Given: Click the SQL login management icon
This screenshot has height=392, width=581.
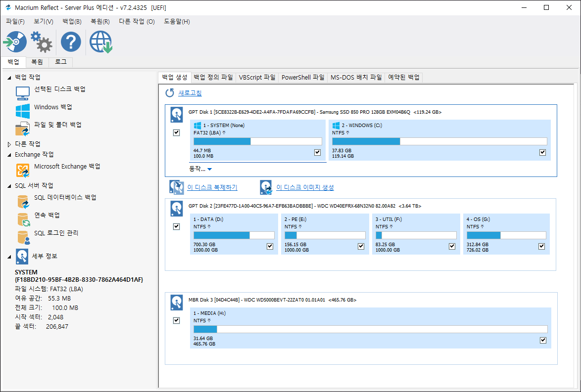Looking at the screenshot, I should [23, 237].
